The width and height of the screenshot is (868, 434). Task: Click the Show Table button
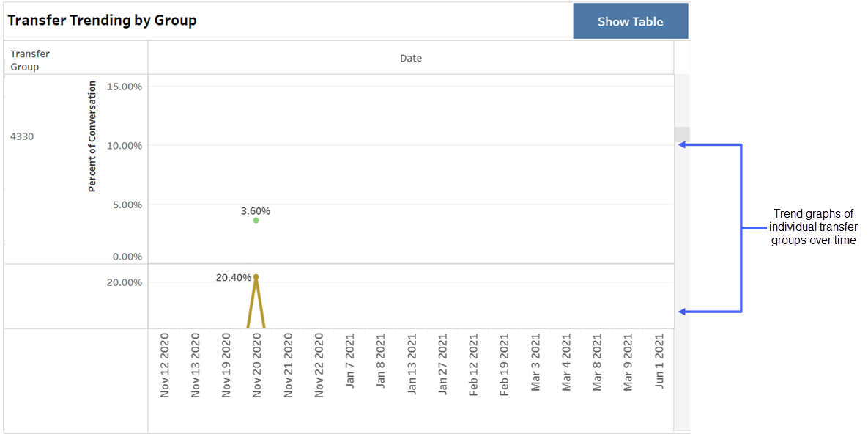[x=631, y=21]
